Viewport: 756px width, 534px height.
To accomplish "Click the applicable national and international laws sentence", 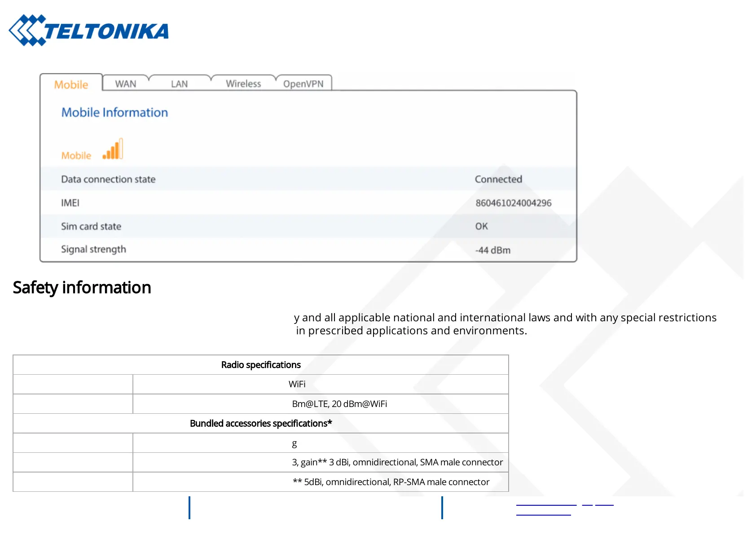I will click(x=505, y=318).
